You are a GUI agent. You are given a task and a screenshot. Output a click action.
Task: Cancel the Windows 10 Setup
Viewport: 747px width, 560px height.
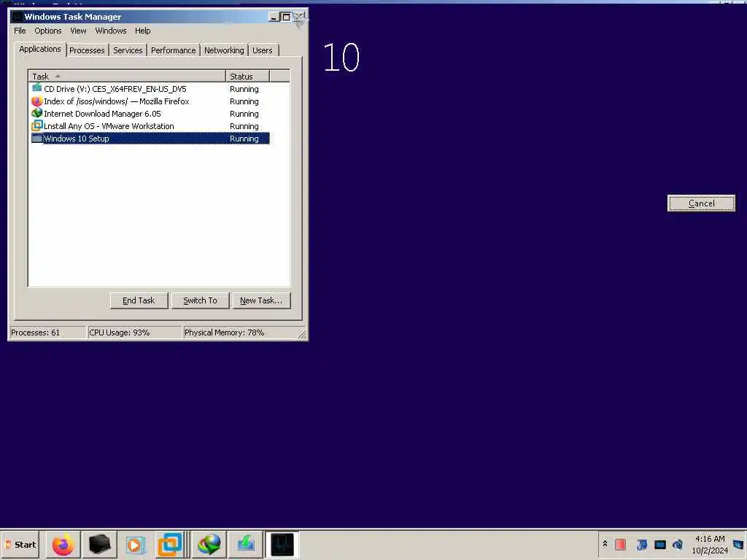(701, 203)
